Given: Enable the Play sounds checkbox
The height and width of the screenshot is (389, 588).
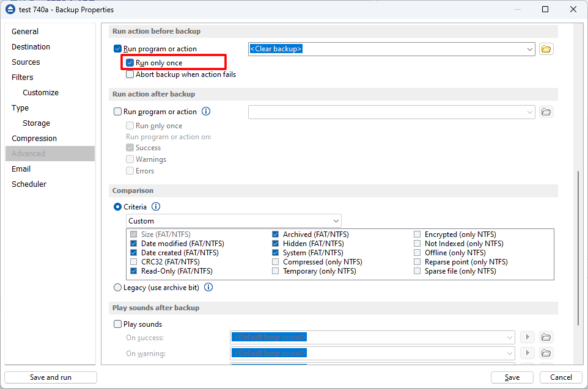Looking at the screenshot, I should [118, 324].
